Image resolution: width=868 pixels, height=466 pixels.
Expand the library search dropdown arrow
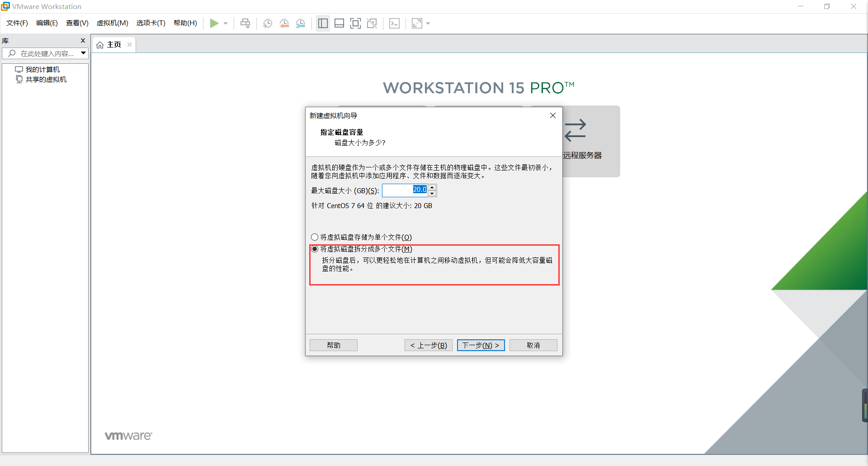click(84, 53)
